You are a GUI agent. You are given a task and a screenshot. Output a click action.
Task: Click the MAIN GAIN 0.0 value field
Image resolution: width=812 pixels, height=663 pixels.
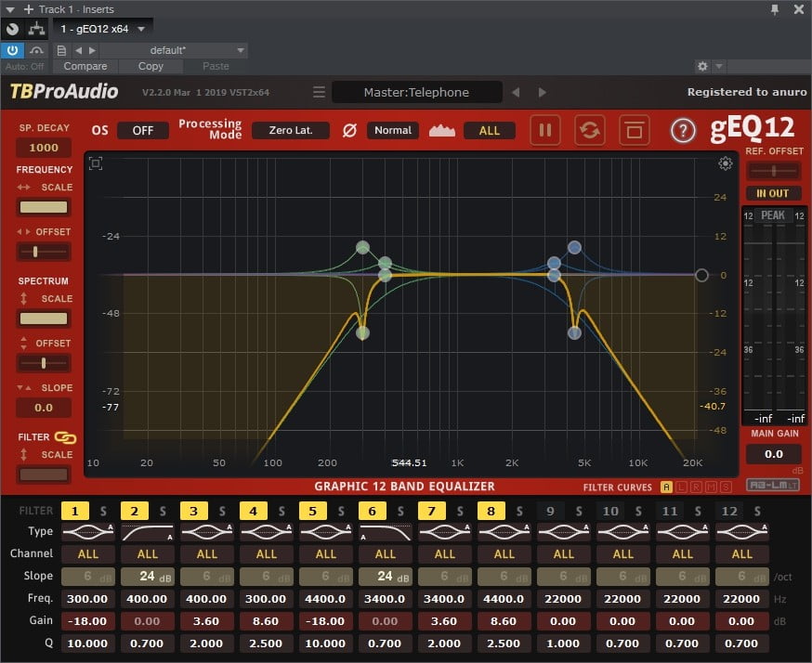(x=774, y=454)
